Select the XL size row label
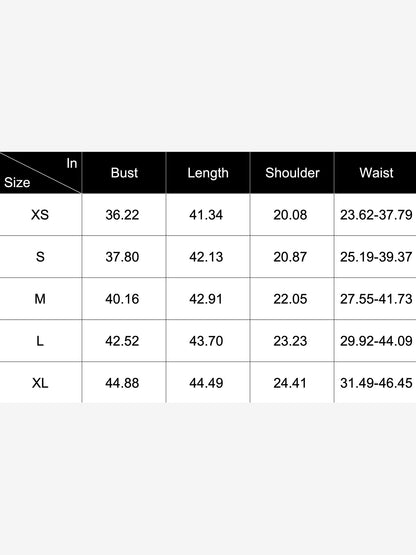The image size is (416, 555). pyautogui.click(x=40, y=383)
